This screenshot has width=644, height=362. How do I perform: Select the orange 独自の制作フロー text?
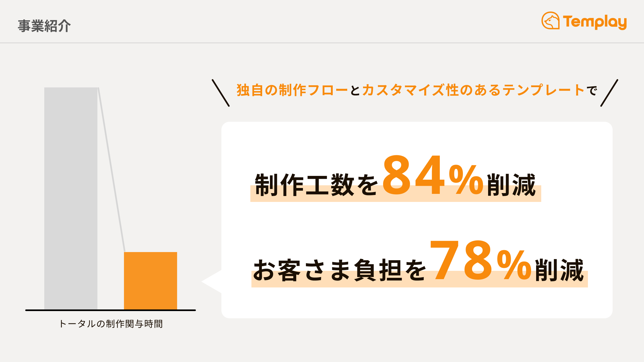pyautogui.click(x=292, y=90)
